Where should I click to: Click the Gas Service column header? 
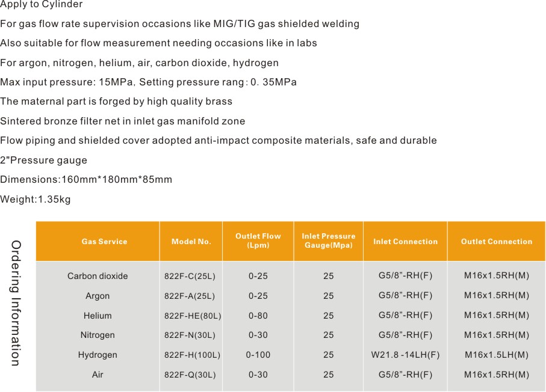click(104, 242)
